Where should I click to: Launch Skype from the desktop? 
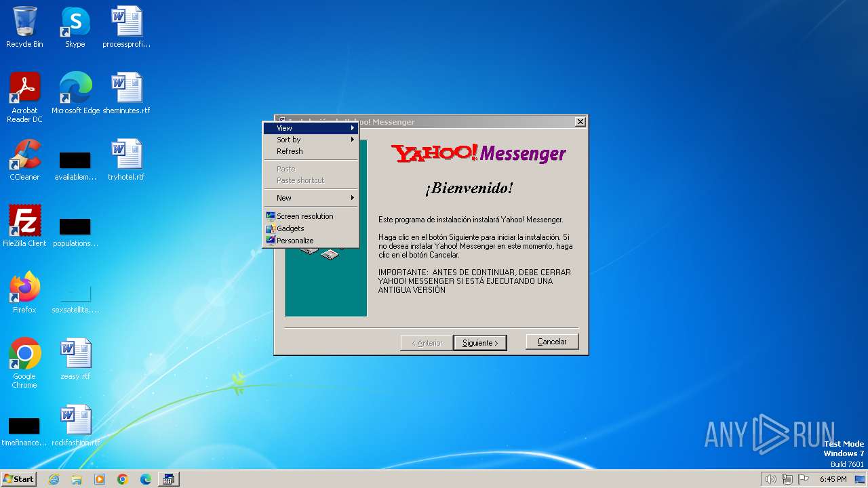coord(75,27)
